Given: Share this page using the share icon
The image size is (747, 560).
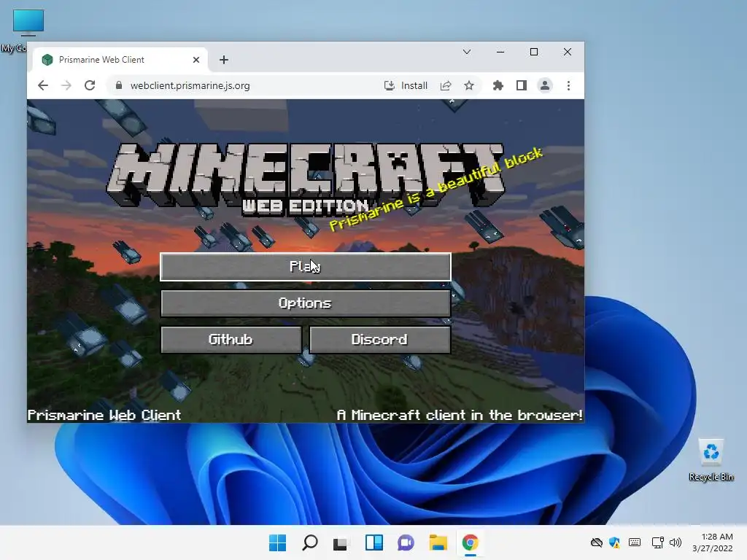Looking at the screenshot, I should point(446,86).
